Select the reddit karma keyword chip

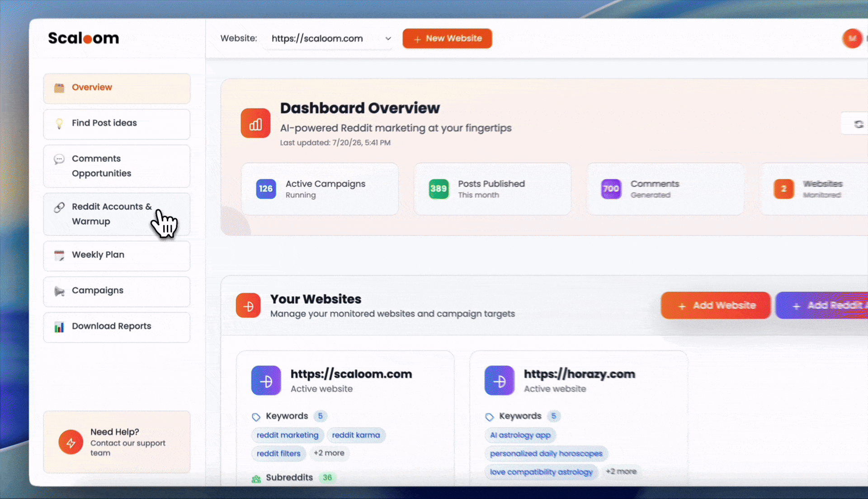[356, 435]
